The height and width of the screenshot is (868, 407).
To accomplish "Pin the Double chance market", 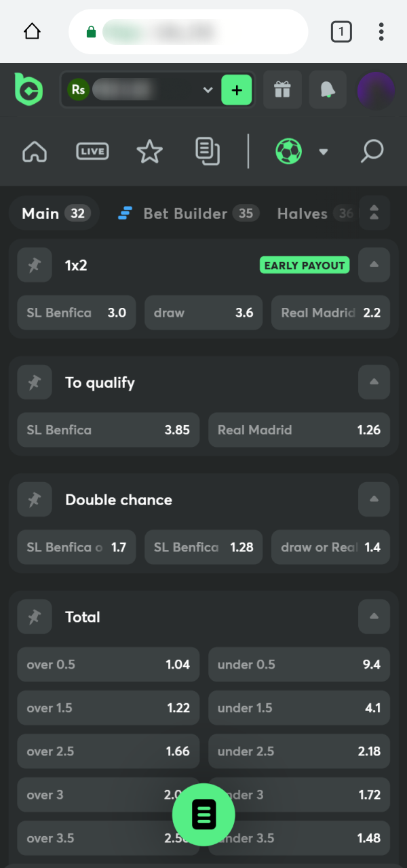I will click(x=35, y=499).
